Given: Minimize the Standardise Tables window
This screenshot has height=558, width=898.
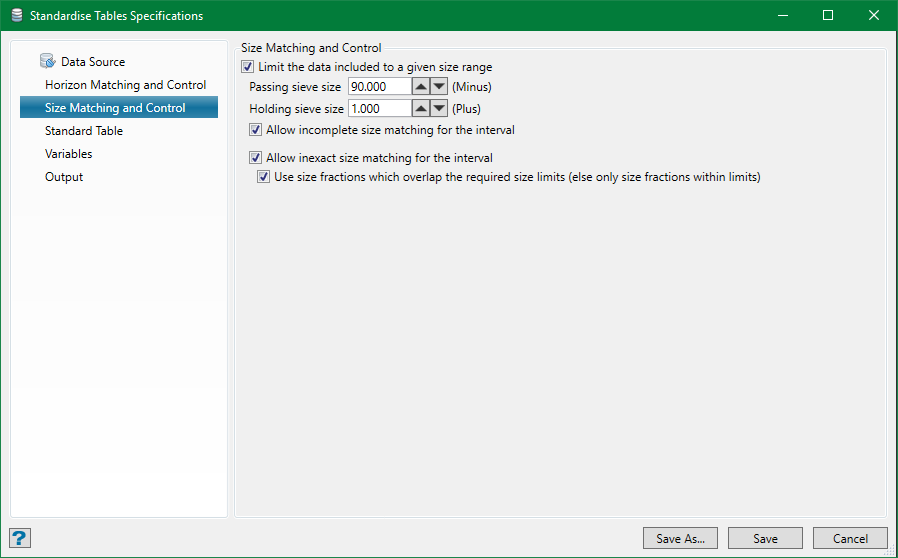Looking at the screenshot, I should pyautogui.click(x=783, y=15).
